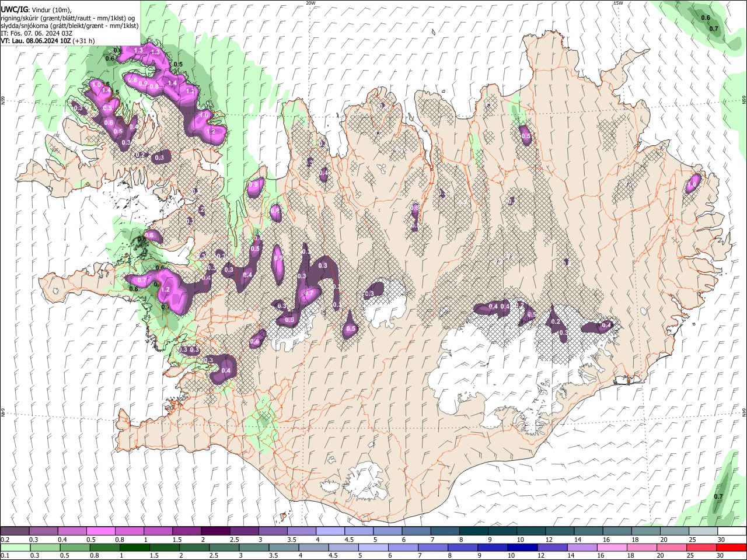Click the '30' label in the rain legend

(721, 555)
